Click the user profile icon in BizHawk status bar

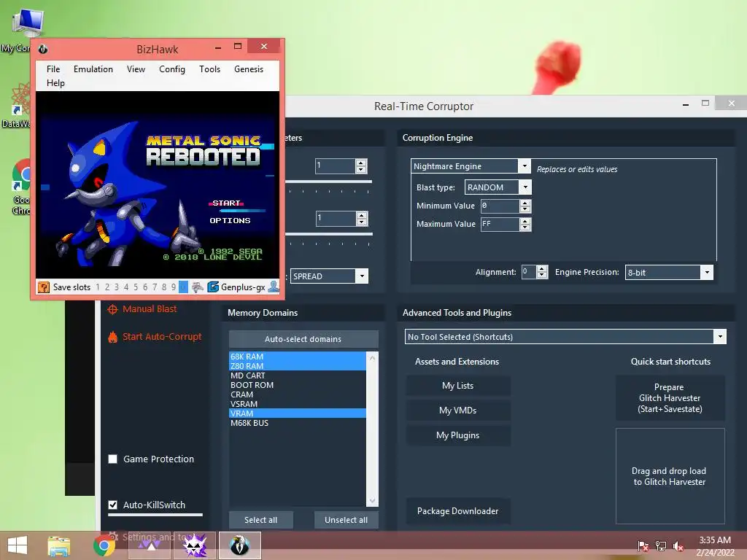tap(274, 287)
